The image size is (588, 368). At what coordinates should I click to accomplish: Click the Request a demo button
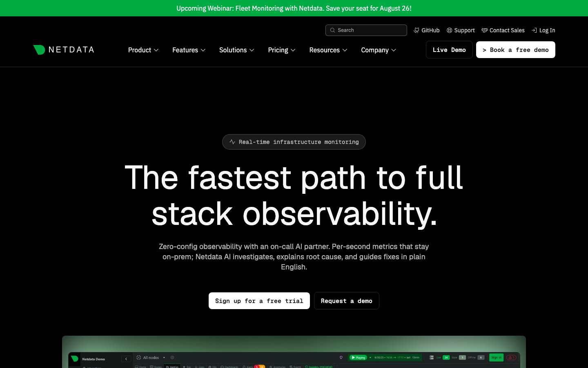(x=347, y=301)
